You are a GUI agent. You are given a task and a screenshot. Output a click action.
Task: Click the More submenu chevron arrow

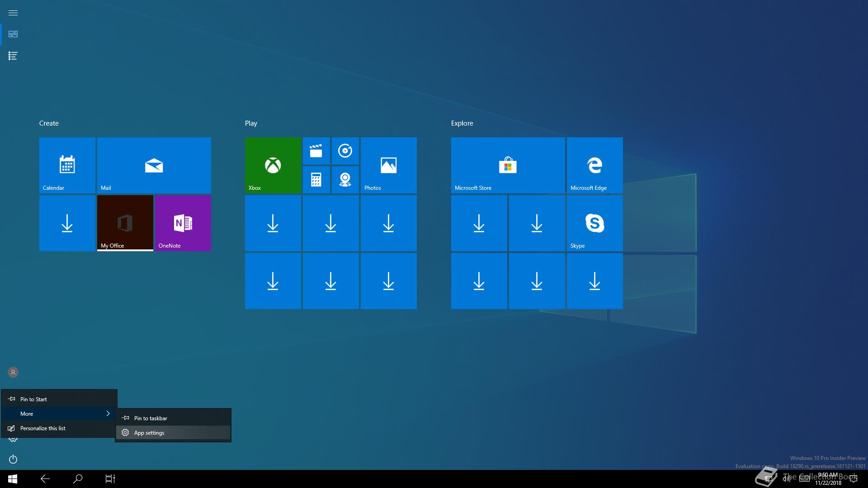(x=108, y=413)
